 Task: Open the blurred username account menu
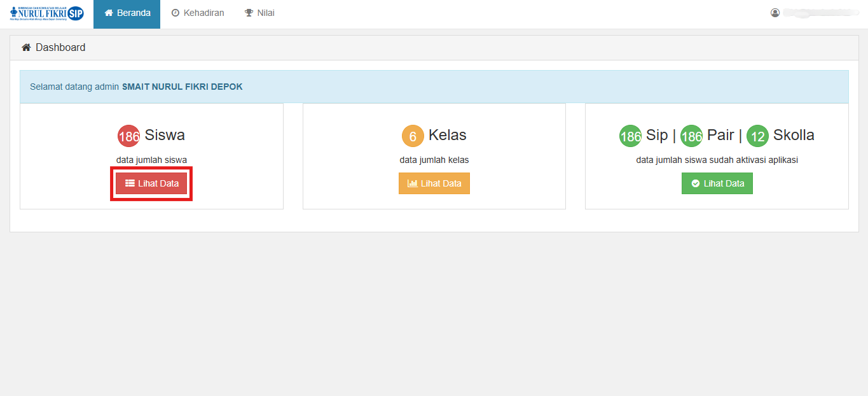click(820, 13)
